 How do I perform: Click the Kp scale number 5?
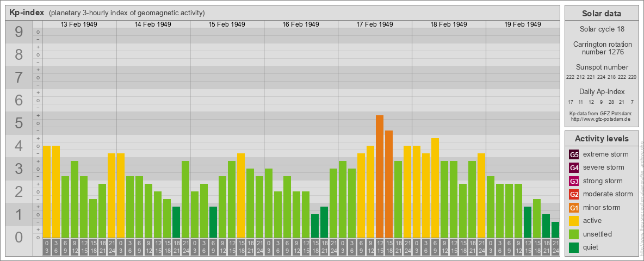click(19, 123)
